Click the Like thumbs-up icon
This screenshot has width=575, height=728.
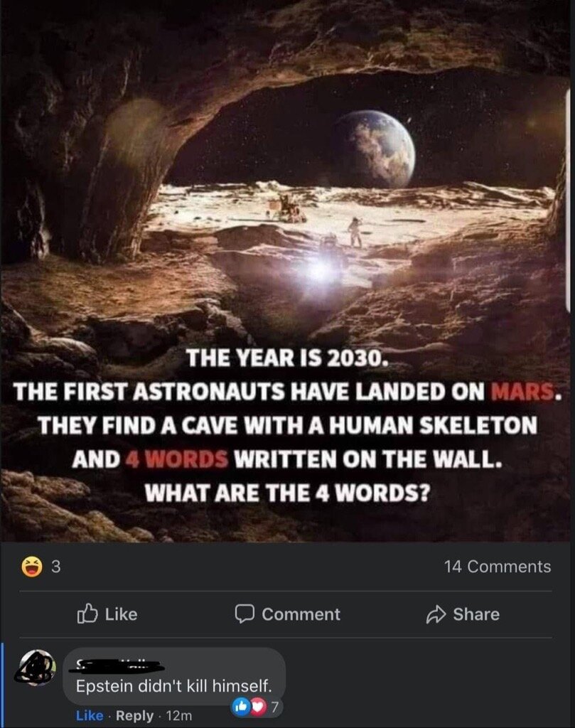pos(87,614)
